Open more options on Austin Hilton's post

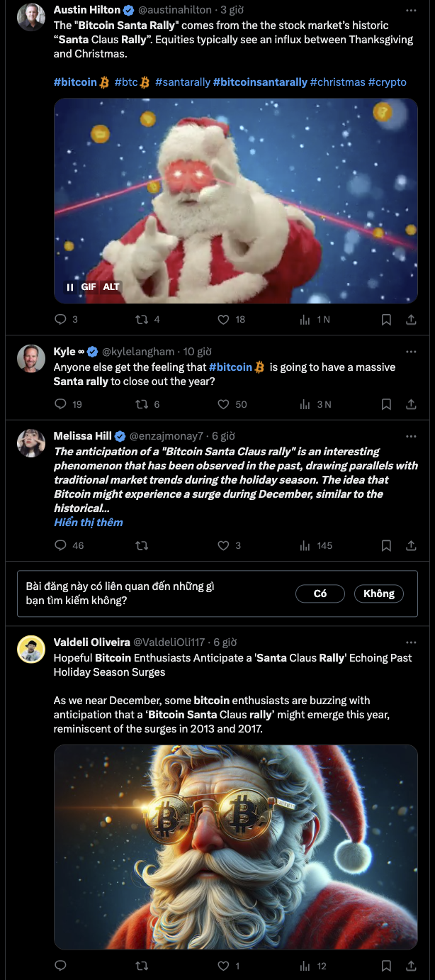pyautogui.click(x=411, y=11)
